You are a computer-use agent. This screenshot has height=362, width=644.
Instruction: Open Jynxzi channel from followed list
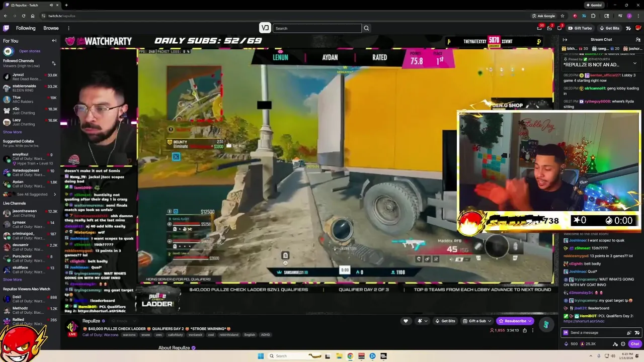coord(30,77)
